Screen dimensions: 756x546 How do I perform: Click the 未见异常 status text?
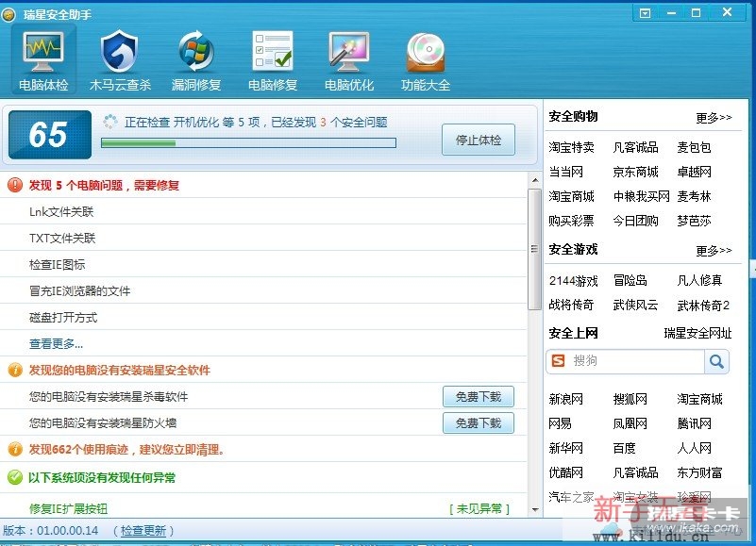click(479, 509)
